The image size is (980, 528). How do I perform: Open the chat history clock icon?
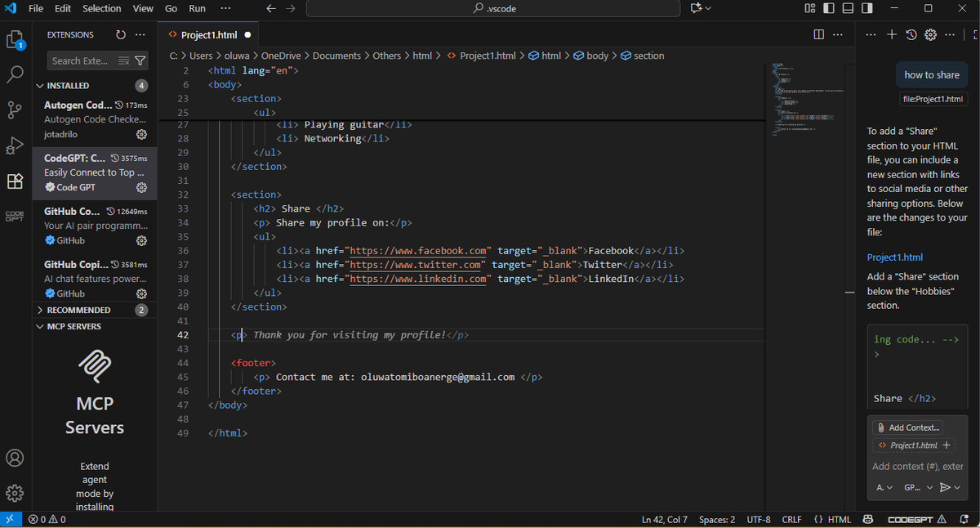(x=911, y=35)
